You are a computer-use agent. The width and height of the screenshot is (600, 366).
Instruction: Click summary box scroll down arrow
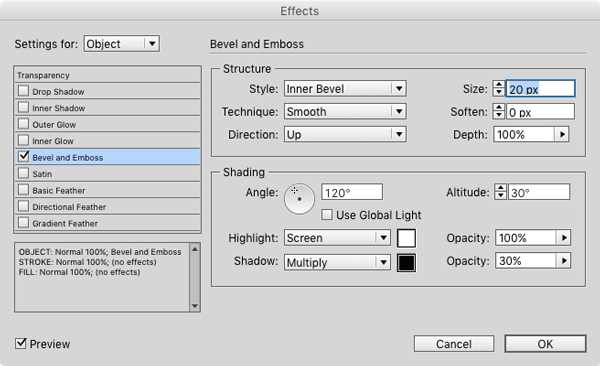click(x=195, y=306)
